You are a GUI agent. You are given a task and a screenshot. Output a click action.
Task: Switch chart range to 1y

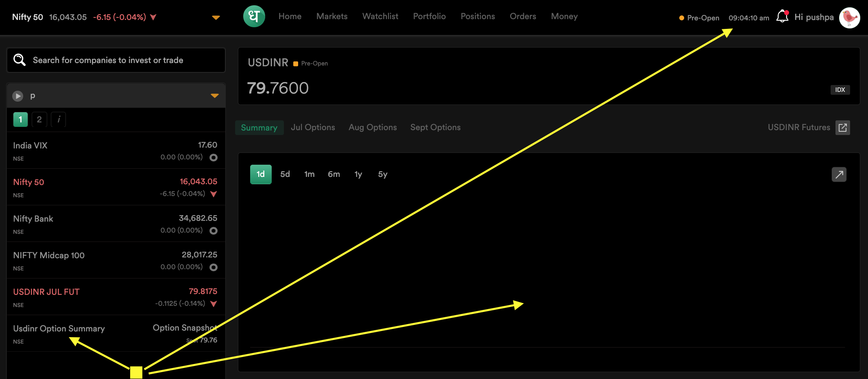[358, 174]
